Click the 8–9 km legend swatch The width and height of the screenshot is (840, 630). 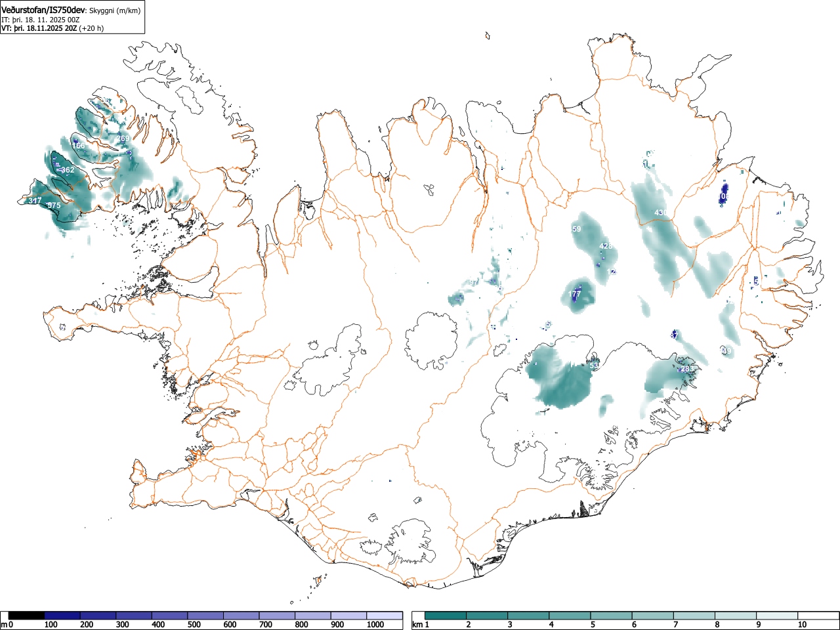click(736, 616)
